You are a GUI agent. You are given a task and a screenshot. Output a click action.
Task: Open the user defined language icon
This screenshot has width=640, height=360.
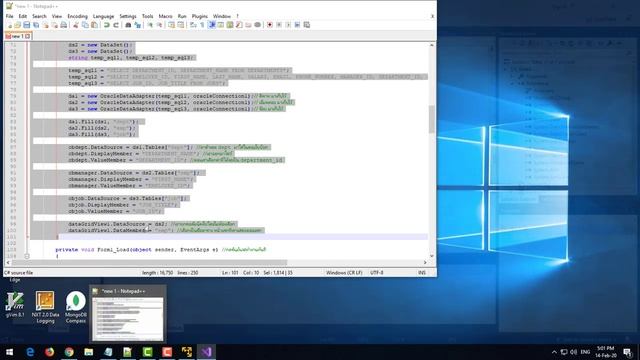click(220, 25)
